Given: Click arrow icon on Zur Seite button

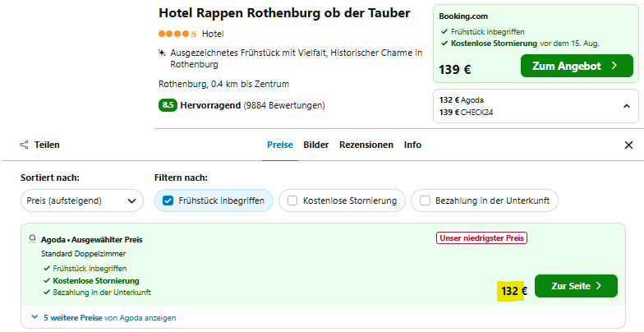Looking at the screenshot, I should pyautogui.click(x=598, y=286).
